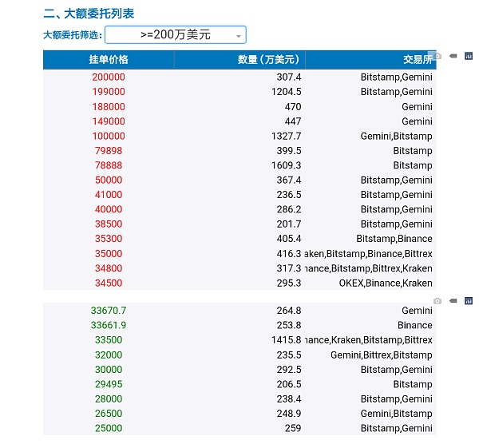This screenshot has width=479, height=448.
Task: Select the buy price 28000
Action: point(109,398)
